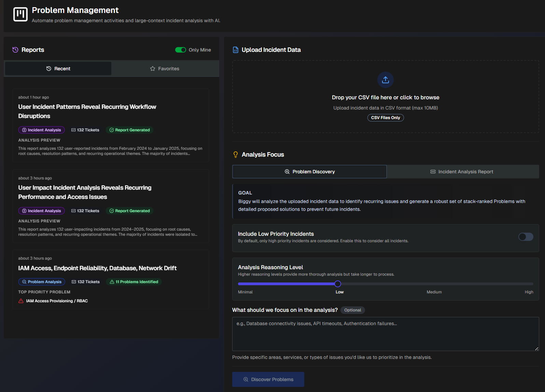Click the CSV Files Only badge

coord(385,118)
